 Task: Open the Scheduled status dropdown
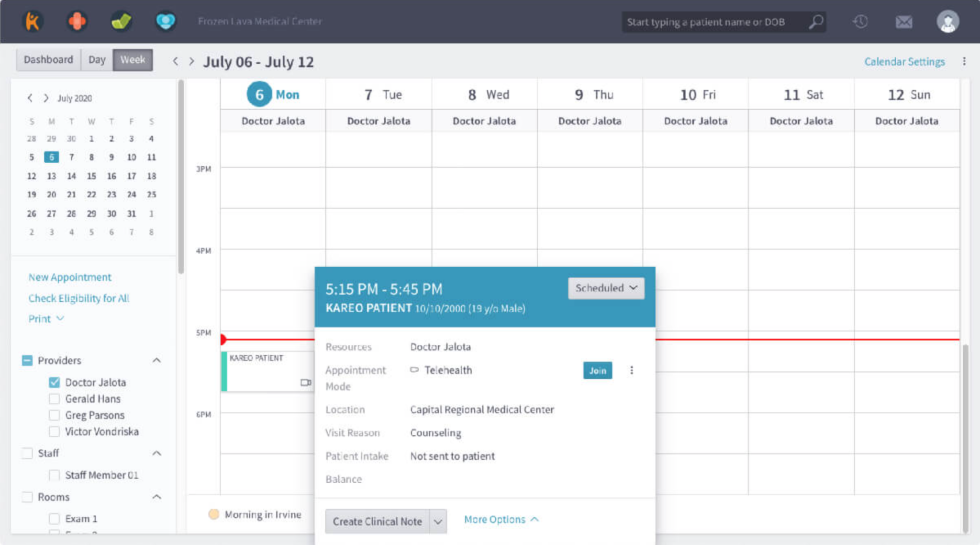[x=606, y=288]
